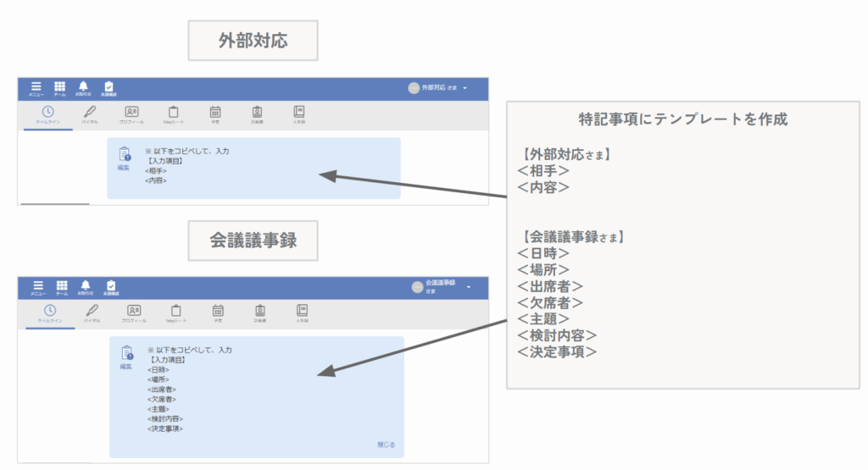Image resolution: width=868 pixels, height=470 pixels.
Task: Click the <欠席者> line in 会議議事録 note
Action: tap(162, 399)
